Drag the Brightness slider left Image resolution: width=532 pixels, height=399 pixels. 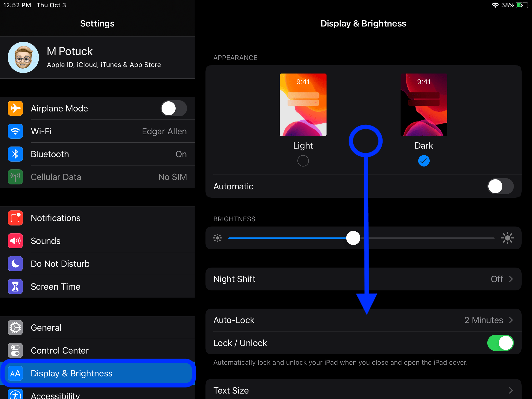pos(354,238)
